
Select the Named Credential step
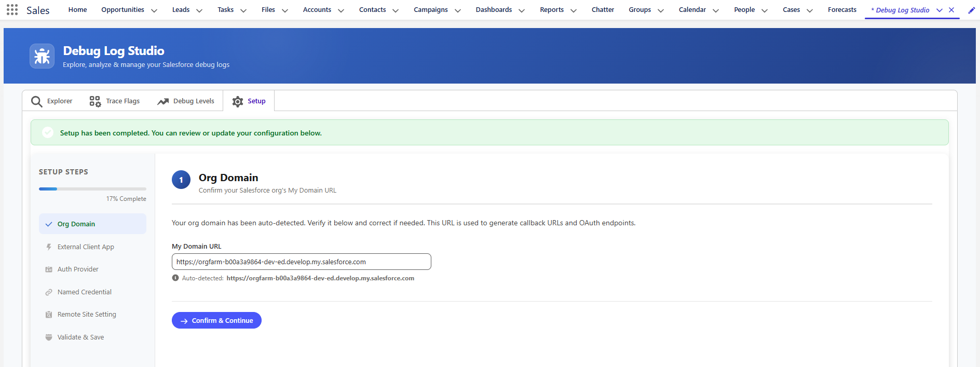pos(92,292)
